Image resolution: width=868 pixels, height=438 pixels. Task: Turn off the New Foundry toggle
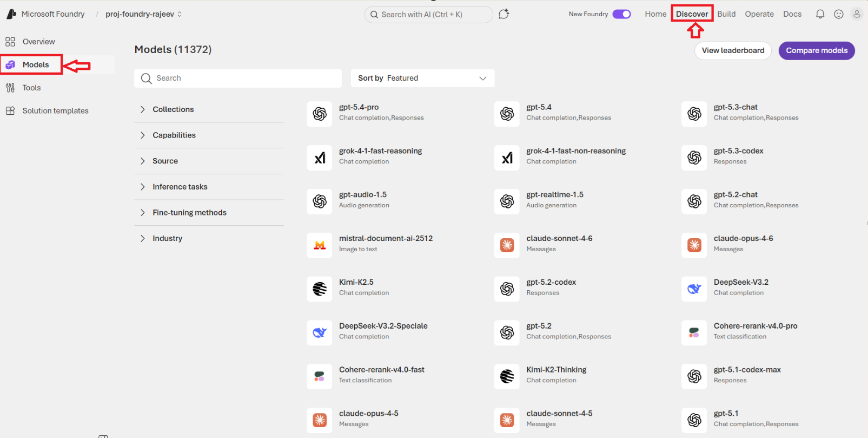tap(621, 14)
